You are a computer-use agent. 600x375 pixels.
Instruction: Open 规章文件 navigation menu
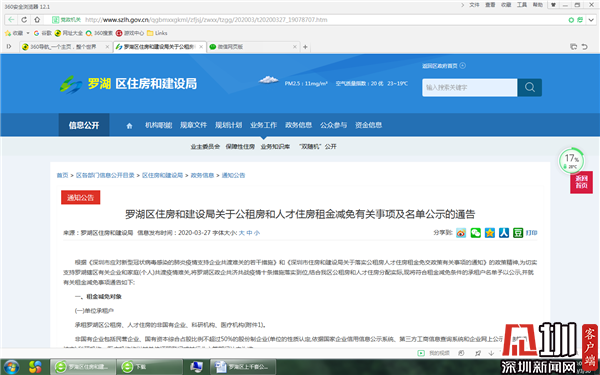point(193,125)
